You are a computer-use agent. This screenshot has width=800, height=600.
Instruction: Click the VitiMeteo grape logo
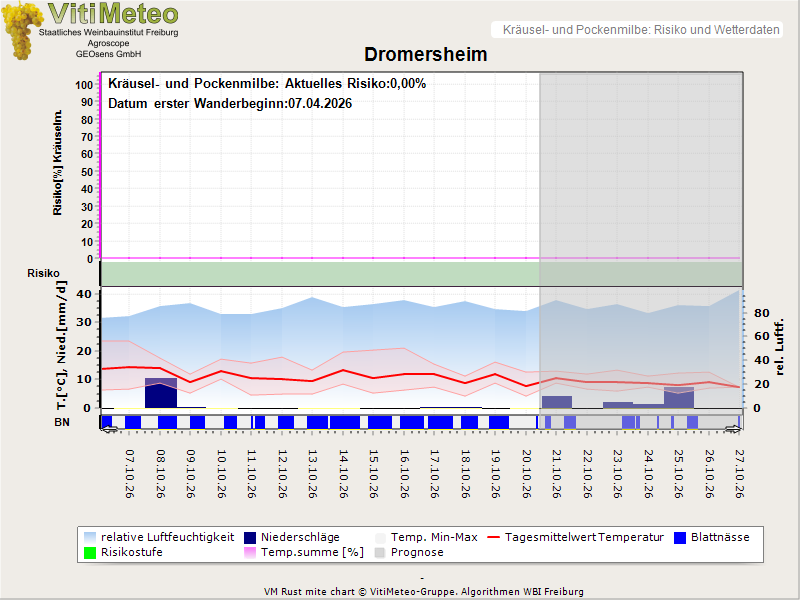click(21, 31)
